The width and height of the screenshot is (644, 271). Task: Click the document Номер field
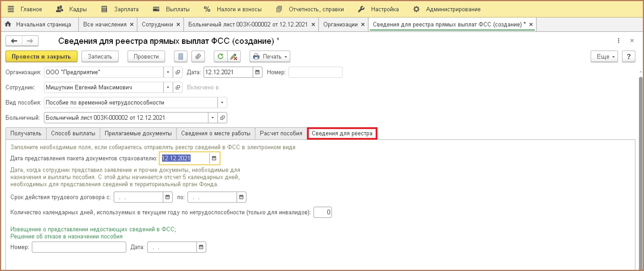pyautogui.click(x=315, y=72)
